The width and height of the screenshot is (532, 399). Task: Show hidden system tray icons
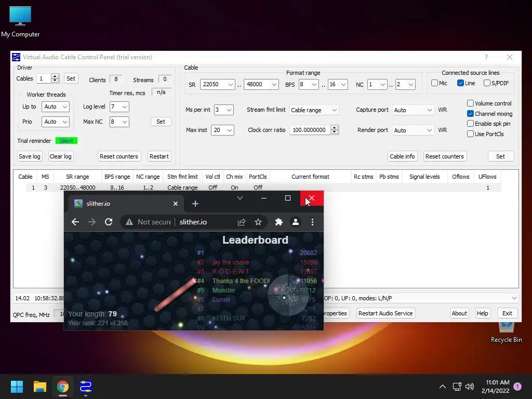click(x=443, y=387)
